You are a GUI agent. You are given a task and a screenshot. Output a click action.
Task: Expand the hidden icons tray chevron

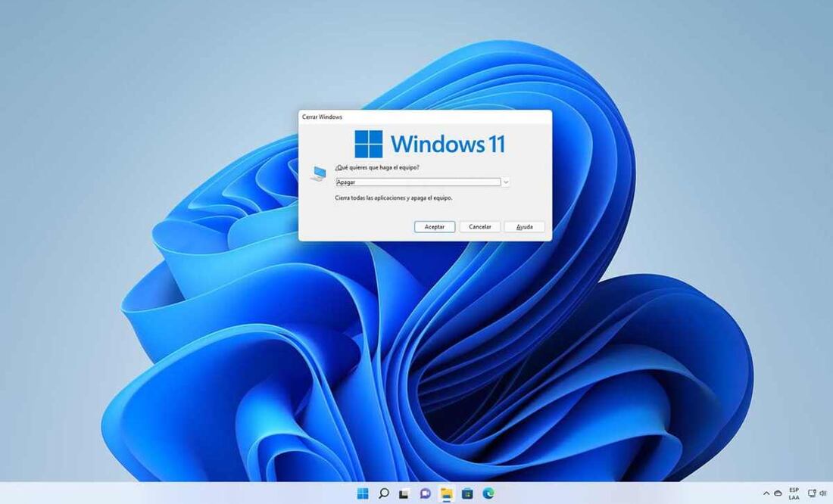click(x=766, y=493)
